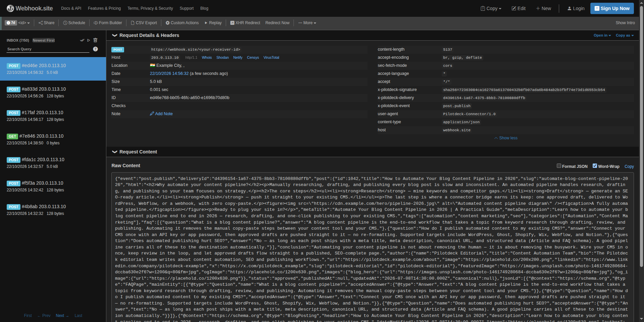Click Show less under headers
The width and height of the screenshot is (644, 322).
[x=506, y=138]
